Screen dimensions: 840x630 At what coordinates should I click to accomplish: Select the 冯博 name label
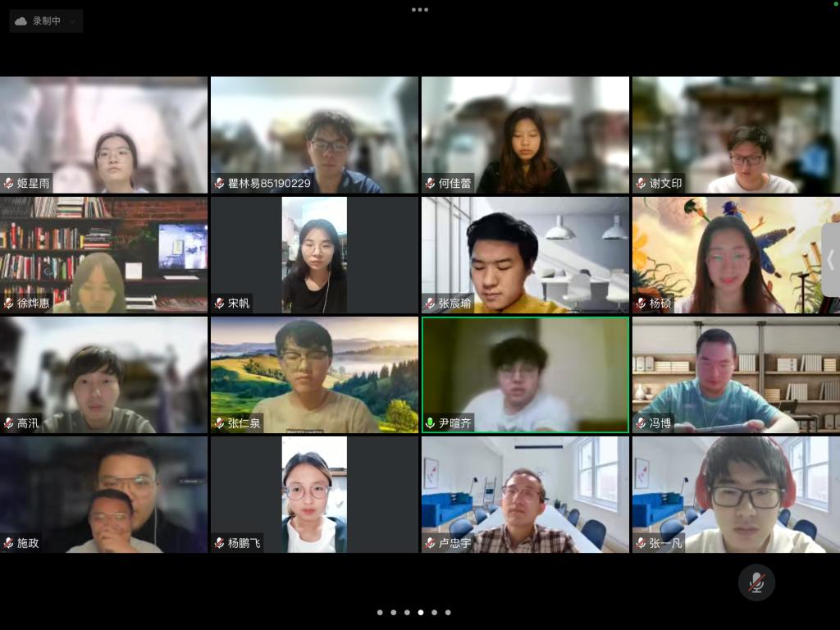[x=660, y=423]
